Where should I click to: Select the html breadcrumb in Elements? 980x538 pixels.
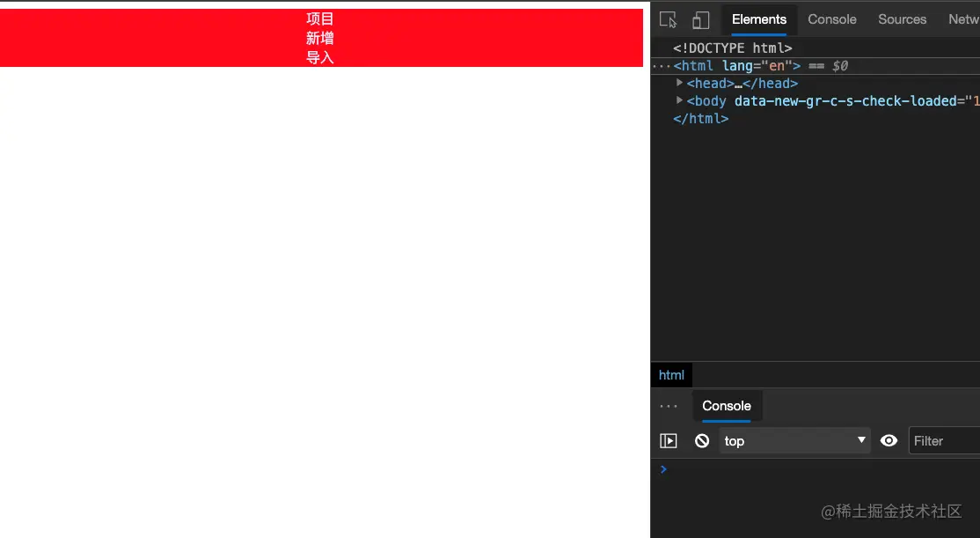[x=671, y=374]
